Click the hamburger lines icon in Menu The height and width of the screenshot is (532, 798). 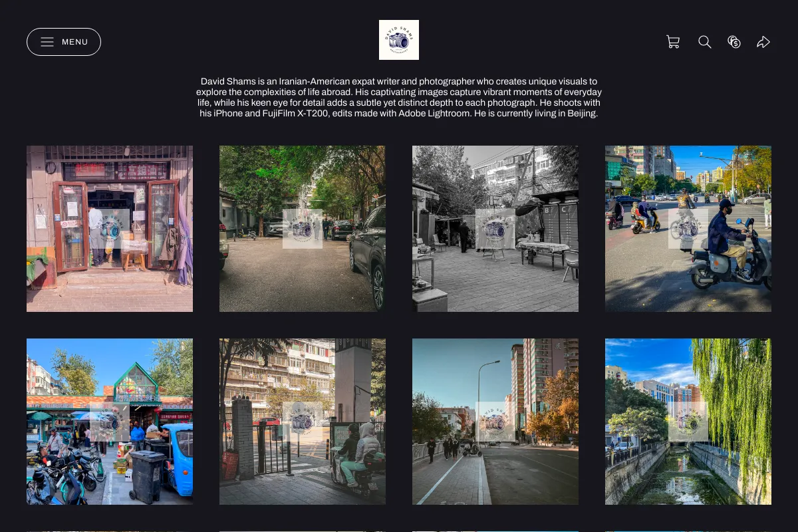point(47,42)
